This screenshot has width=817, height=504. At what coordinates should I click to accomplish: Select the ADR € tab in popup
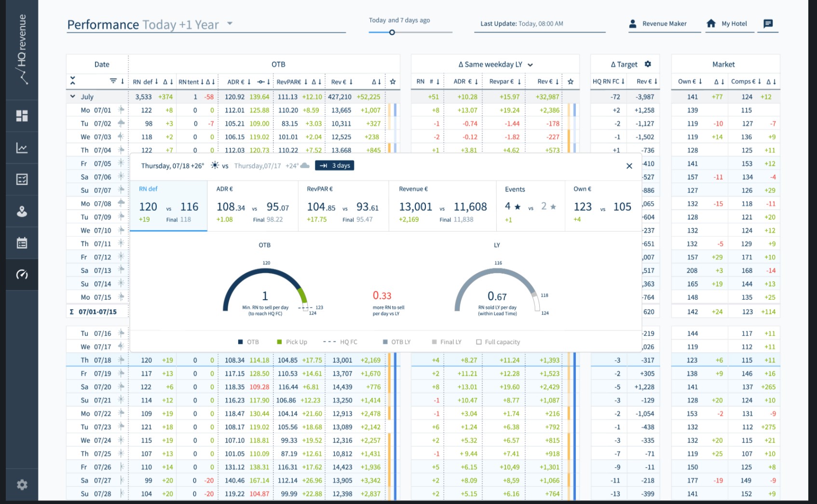click(x=252, y=206)
